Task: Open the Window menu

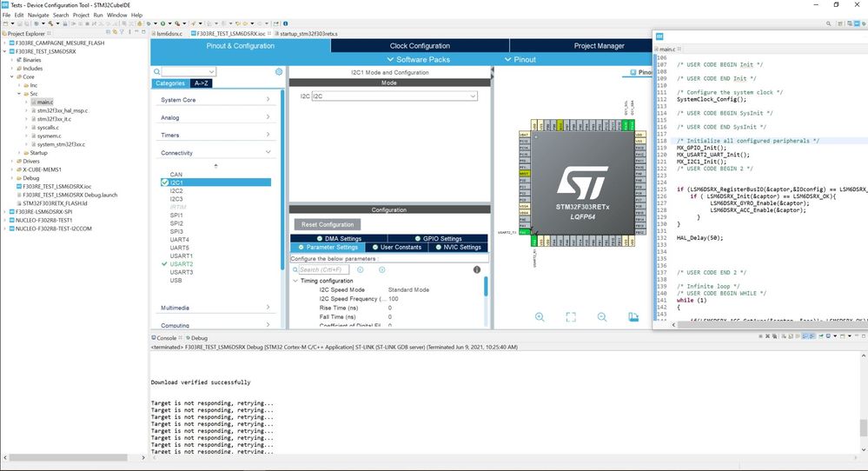Action: (116, 15)
